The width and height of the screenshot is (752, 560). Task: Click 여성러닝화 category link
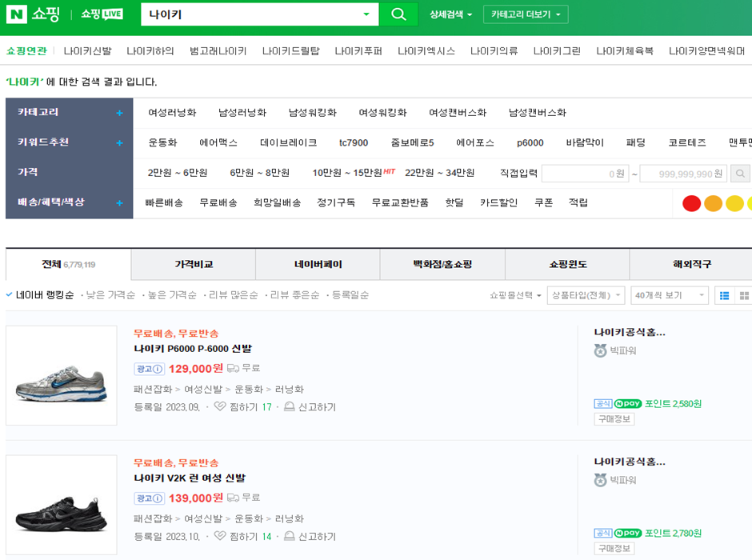pos(172,113)
